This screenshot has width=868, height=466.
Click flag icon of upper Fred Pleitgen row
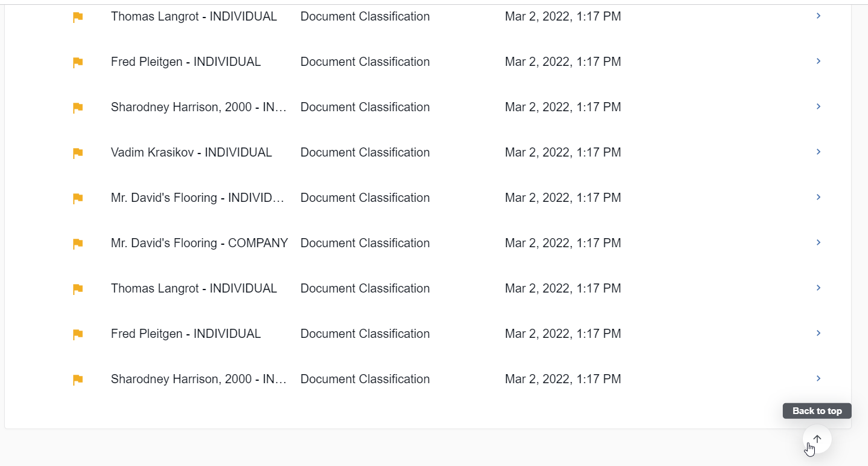tap(78, 62)
